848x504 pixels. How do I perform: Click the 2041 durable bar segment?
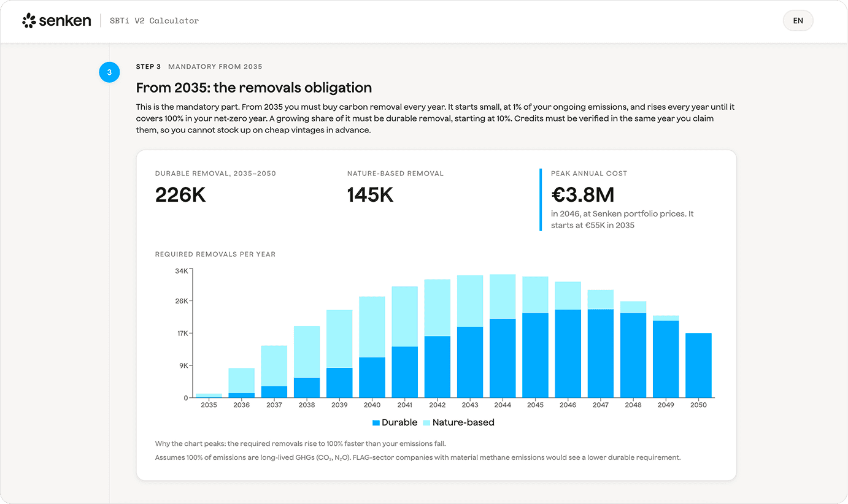coord(405,372)
